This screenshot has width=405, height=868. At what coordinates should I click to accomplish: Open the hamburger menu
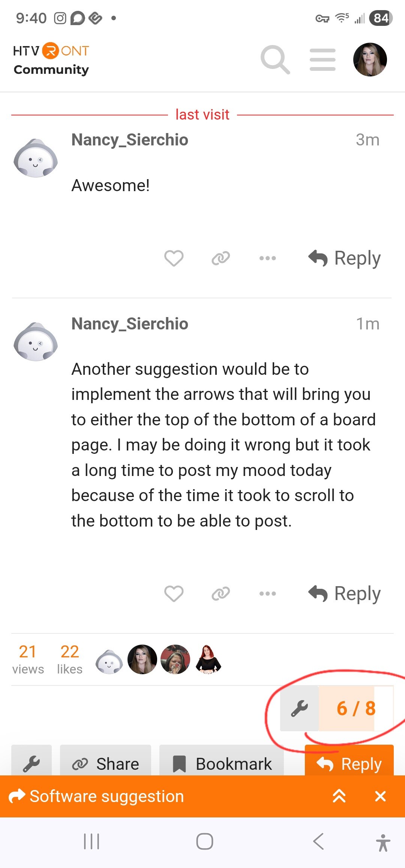tap(322, 60)
